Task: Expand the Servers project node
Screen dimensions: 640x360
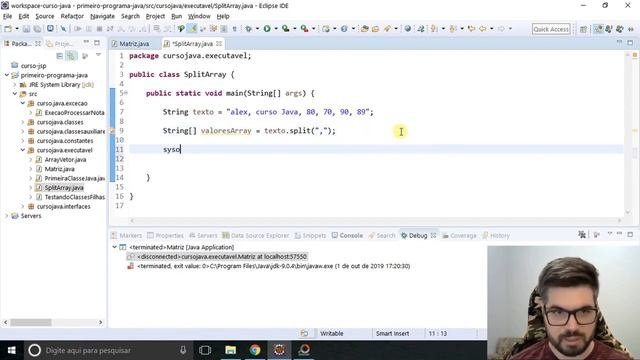Action: click(7, 216)
